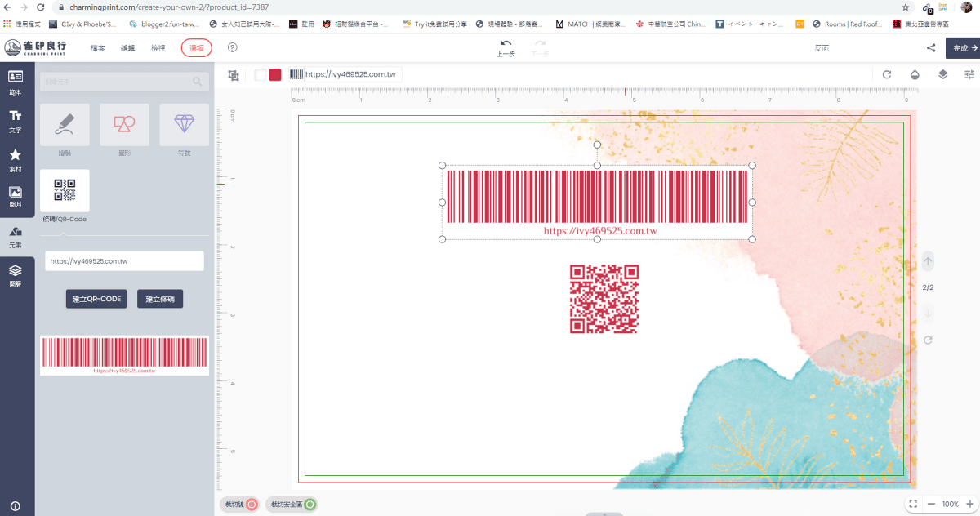
Task: Select the QR code on the canvas
Action: click(604, 299)
